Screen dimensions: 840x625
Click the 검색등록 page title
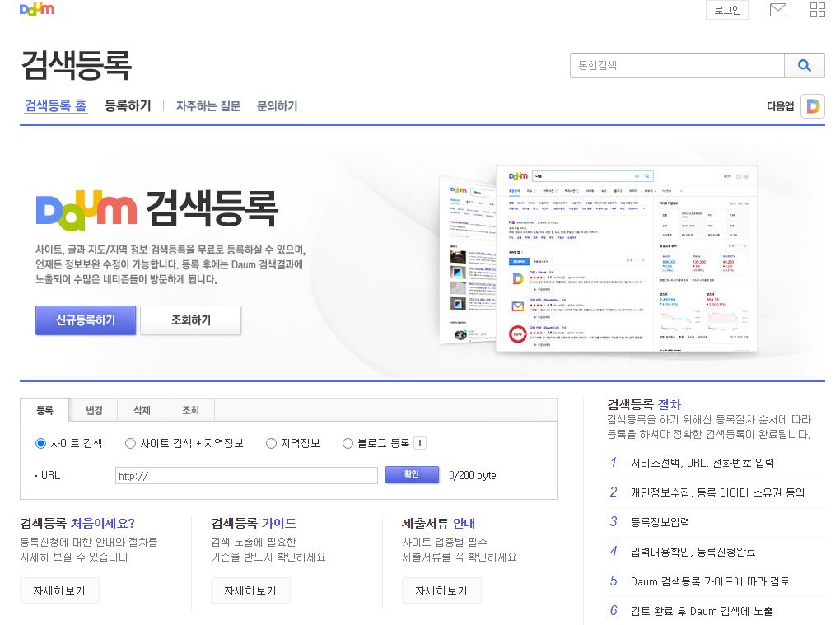pyautogui.click(x=76, y=65)
